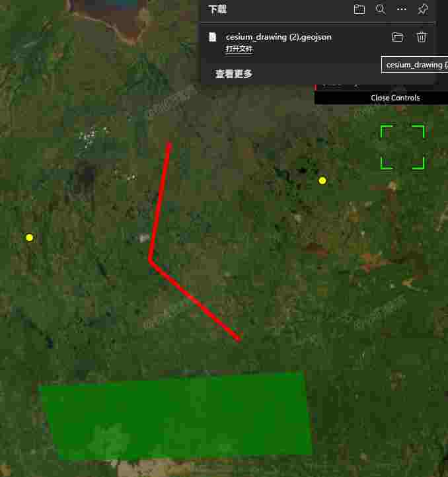Click the yellow point beside the dark patch

click(30, 237)
